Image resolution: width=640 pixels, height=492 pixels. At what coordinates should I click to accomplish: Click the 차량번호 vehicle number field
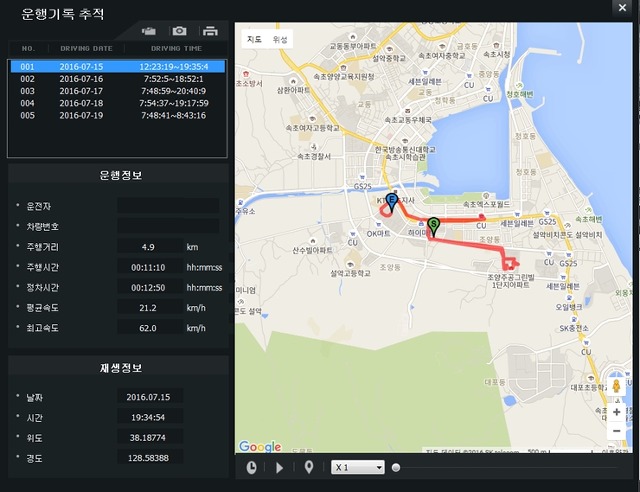click(x=168, y=226)
